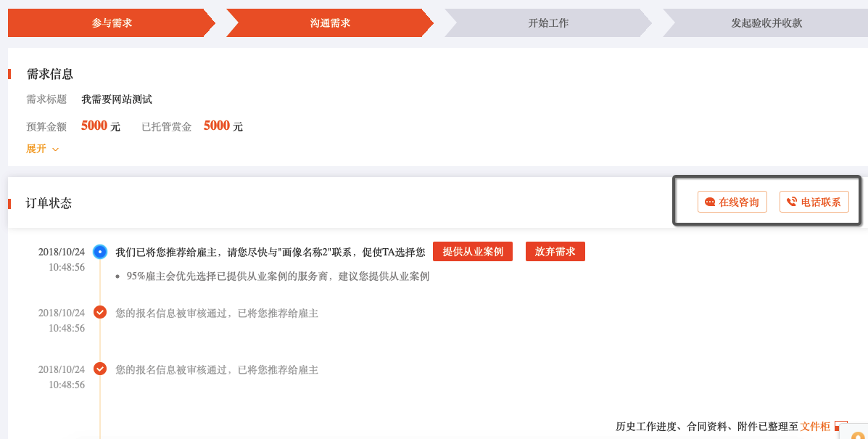This screenshot has width=868, height=439.
Task: Click the 提供从业案例 button
Action: pyautogui.click(x=473, y=251)
